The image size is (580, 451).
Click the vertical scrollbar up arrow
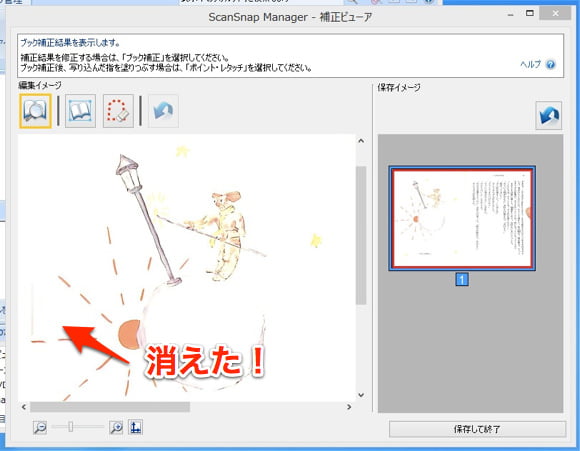[x=361, y=141]
